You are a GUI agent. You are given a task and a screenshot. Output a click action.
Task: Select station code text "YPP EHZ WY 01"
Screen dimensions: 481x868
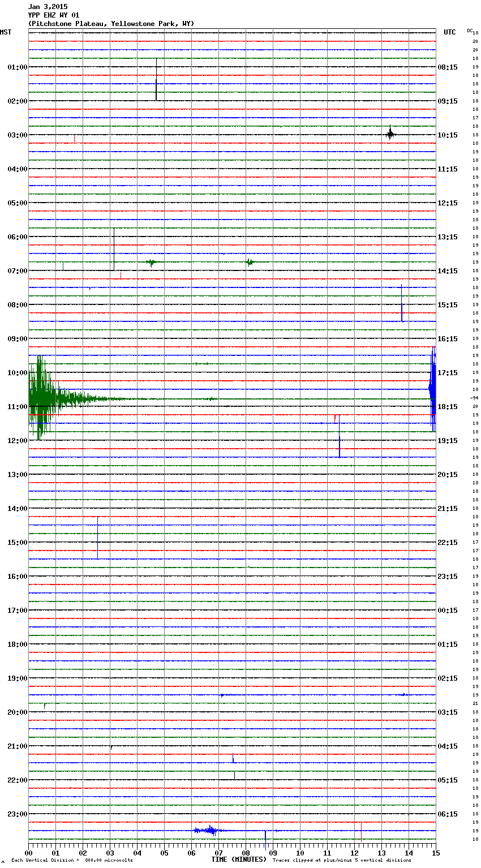tap(54, 15)
